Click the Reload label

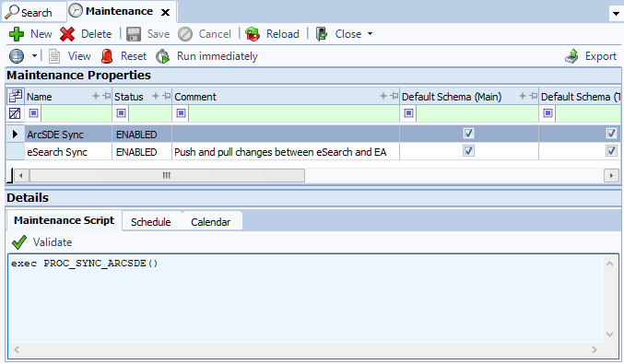click(283, 34)
